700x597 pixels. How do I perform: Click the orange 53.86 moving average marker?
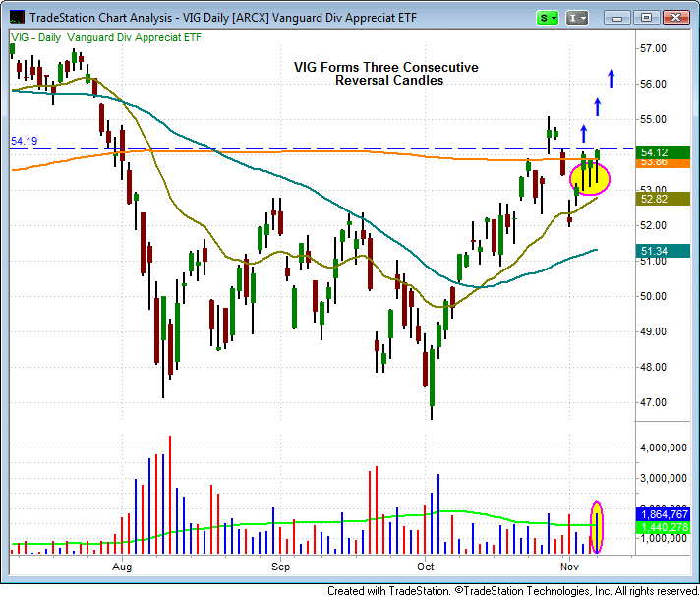click(x=663, y=163)
